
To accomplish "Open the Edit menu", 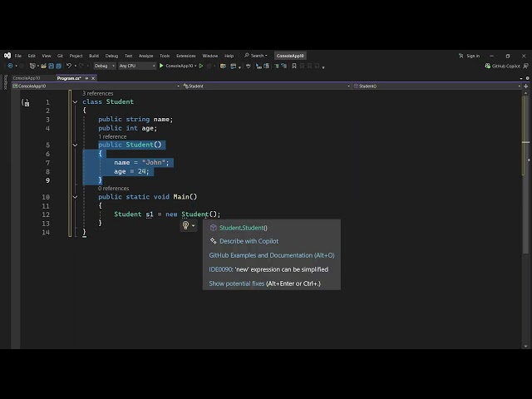I will click(32, 56).
